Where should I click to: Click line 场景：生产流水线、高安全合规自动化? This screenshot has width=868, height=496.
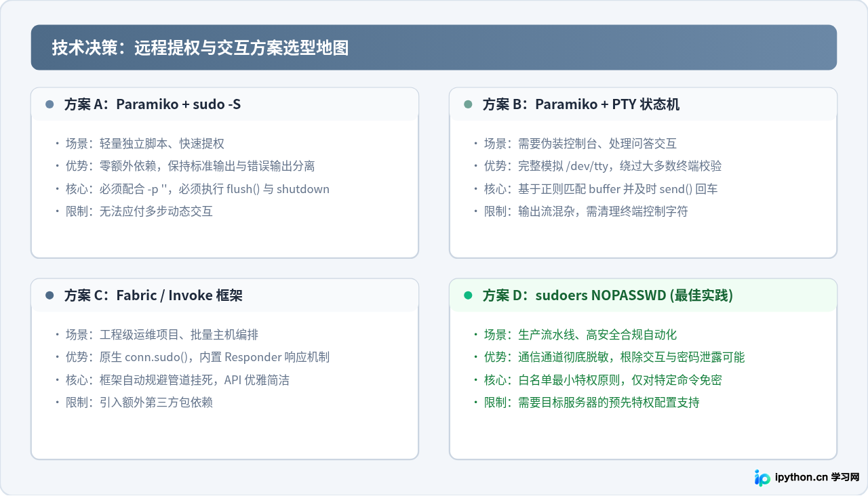[580, 335]
